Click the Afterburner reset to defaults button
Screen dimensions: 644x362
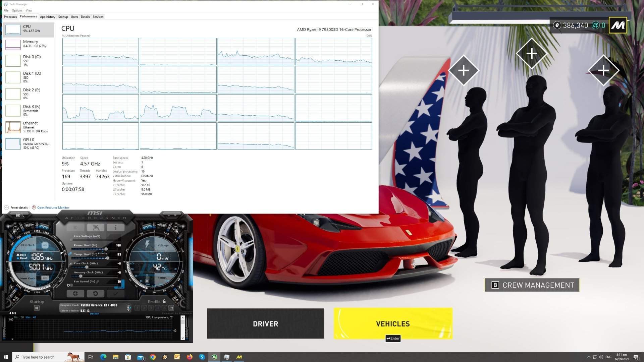click(95, 294)
